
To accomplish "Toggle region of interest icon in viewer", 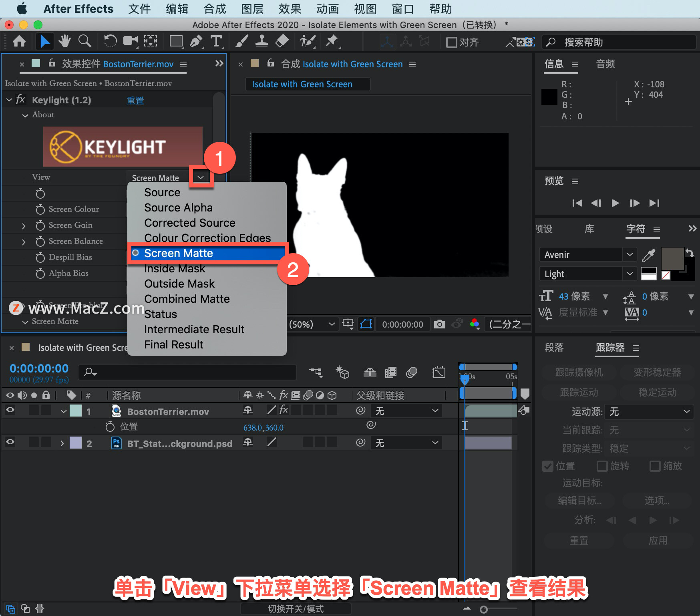I will pyautogui.click(x=348, y=324).
